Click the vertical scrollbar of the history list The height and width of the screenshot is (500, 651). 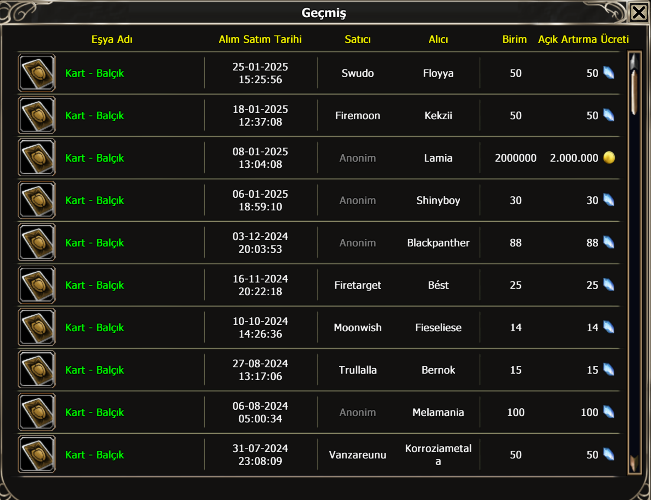634,260
